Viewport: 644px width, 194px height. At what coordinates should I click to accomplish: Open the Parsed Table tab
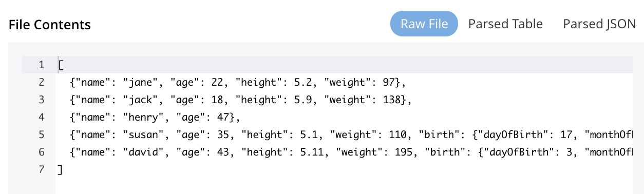coord(505,24)
